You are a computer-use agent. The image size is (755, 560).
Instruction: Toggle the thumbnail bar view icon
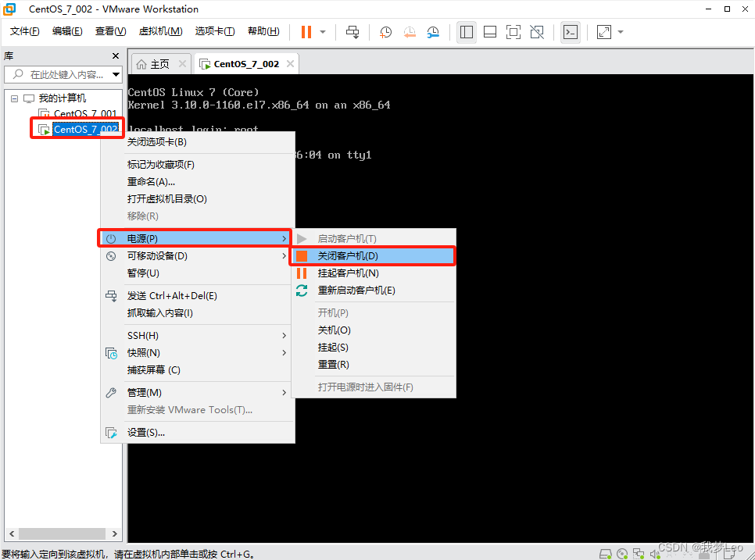pos(490,32)
